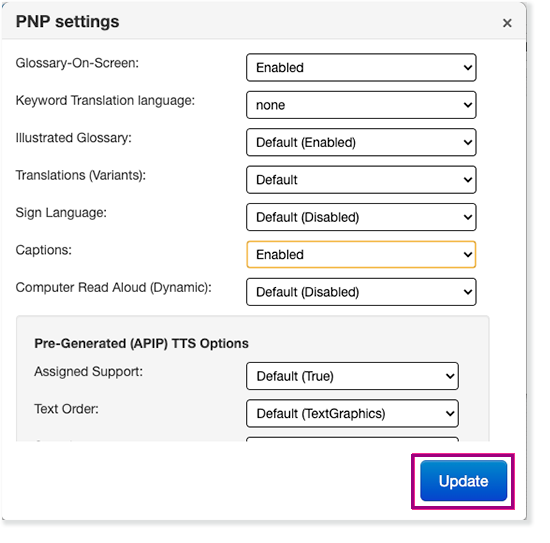Viewport: 550px width, 543px height.
Task: Click the partially visible dropdown below Text Order
Action: tap(352, 439)
